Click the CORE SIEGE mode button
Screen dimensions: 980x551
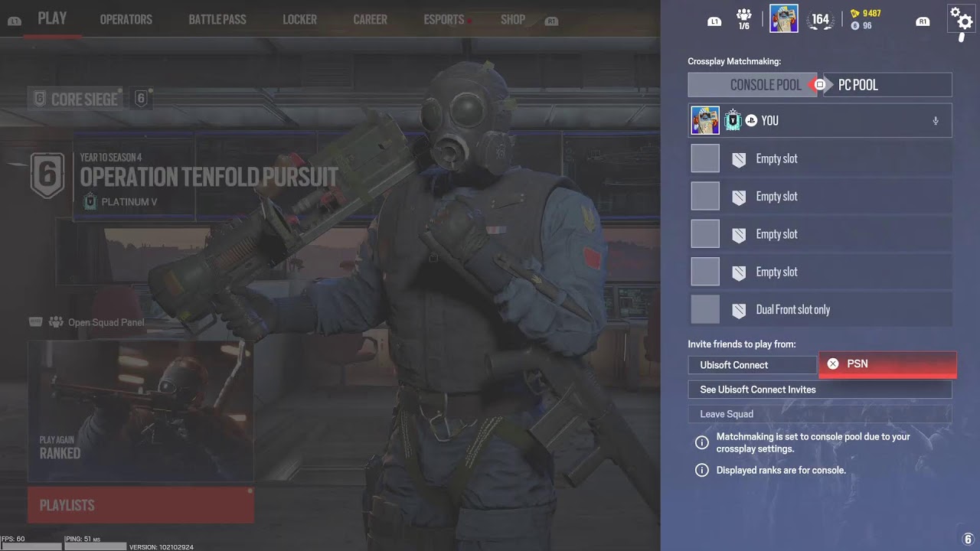(x=77, y=99)
